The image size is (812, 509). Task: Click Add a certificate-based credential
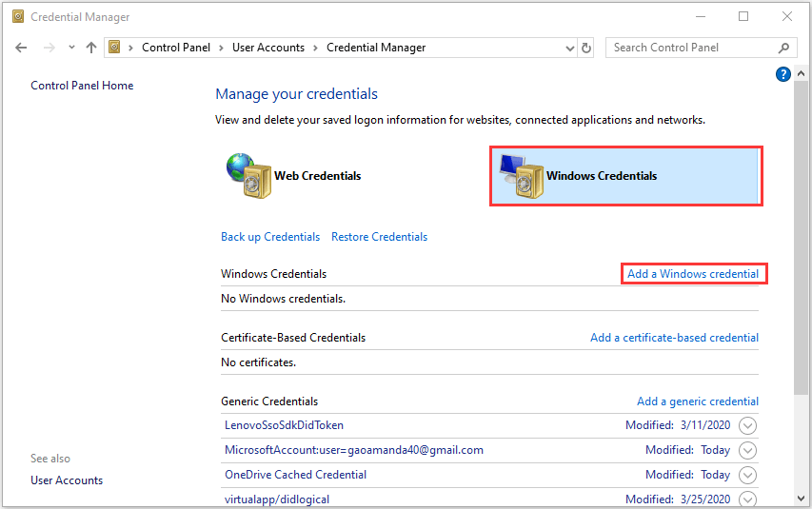(674, 338)
